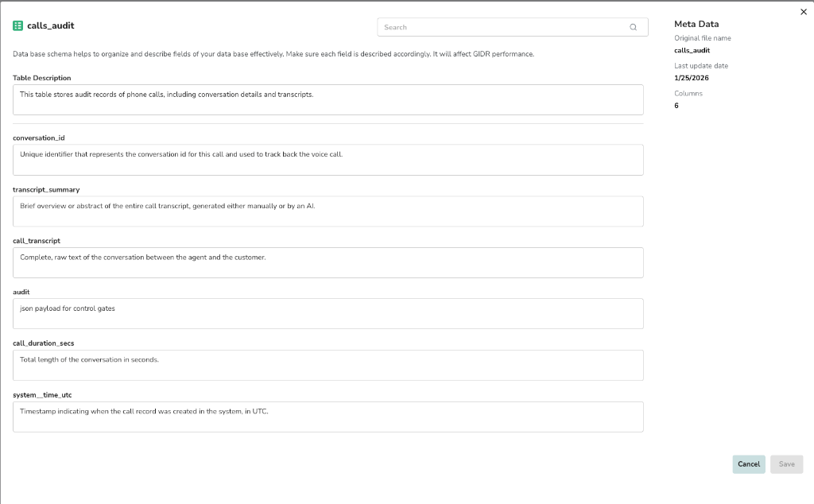Viewport: 814px width, 504px height.
Task: Click the conversation_id description field
Action: coord(327,159)
